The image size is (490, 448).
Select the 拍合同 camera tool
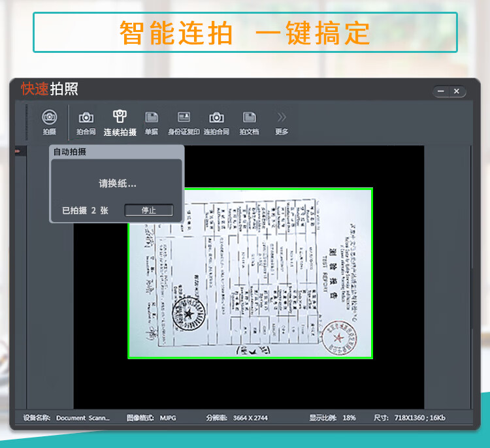[x=86, y=123]
